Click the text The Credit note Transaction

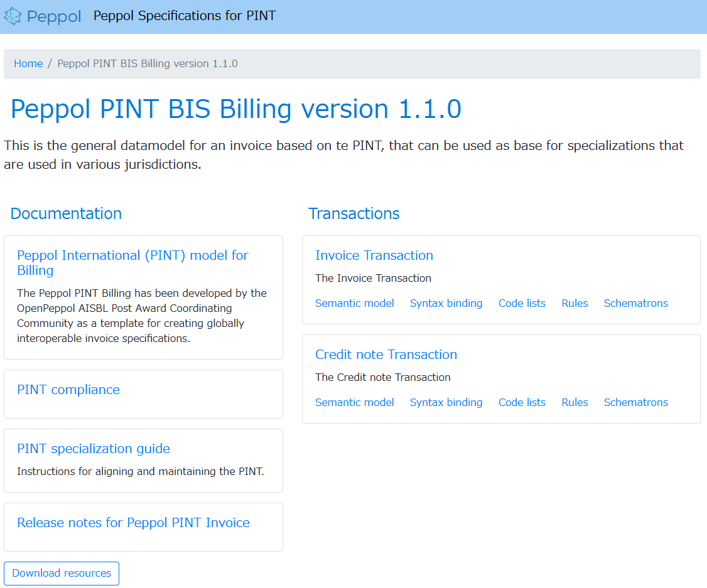click(x=382, y=377)
